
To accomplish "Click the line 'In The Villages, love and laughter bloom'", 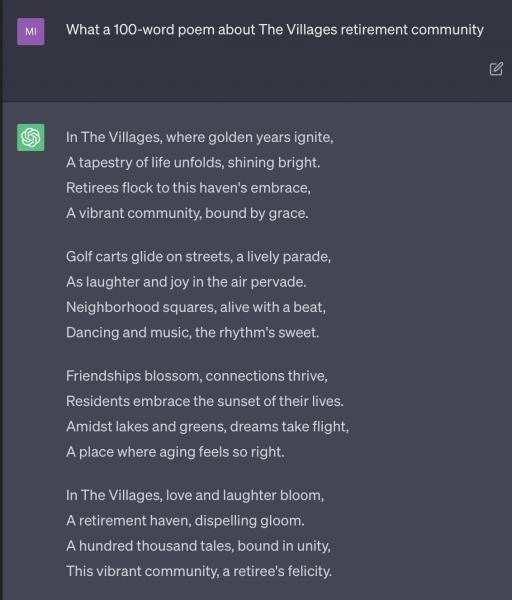I will pos(195,496).
